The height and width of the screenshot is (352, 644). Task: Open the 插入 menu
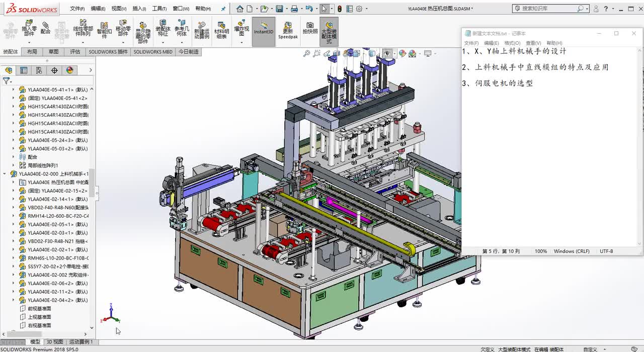coord(139,9)
